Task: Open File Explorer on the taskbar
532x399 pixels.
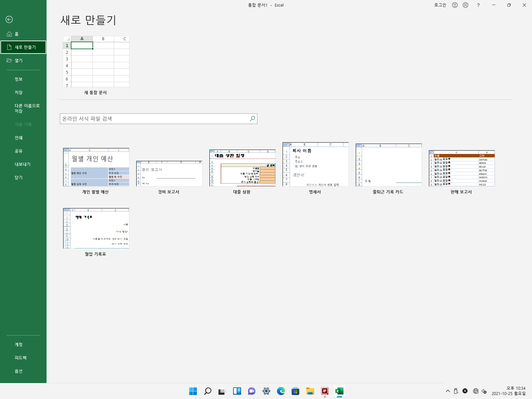Action: click(x=310, y=391)
